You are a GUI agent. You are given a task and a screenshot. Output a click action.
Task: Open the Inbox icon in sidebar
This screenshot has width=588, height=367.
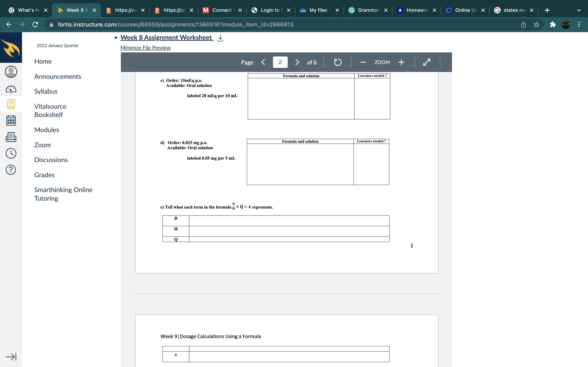coord(11,137)
